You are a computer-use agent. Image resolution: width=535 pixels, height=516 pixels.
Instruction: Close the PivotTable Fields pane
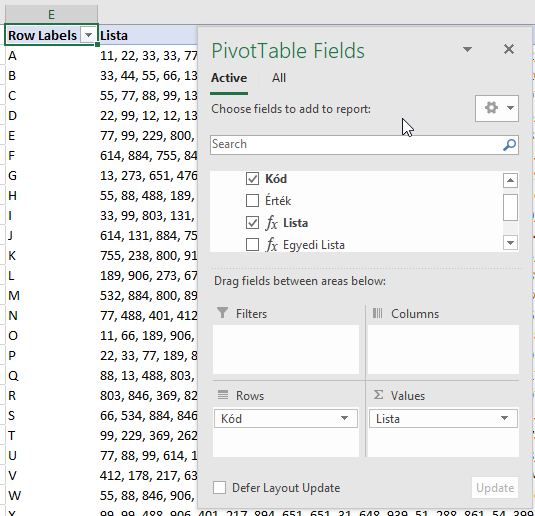(509, 49)
